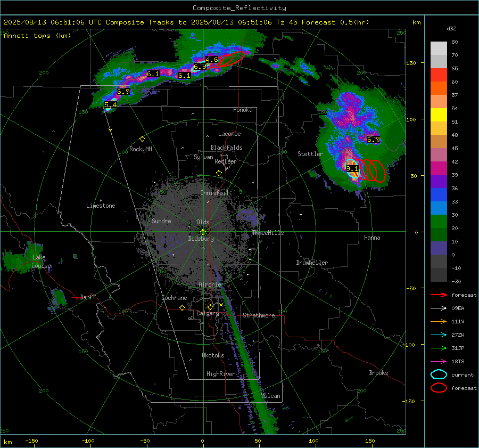Viewport: 479px width, 448px height.
Task: Click the Hanna map label
Action: tap(372, 238)
